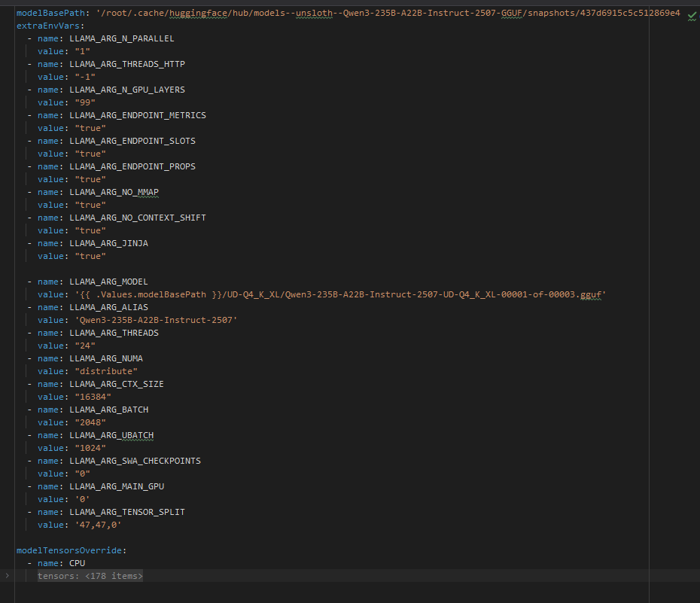Click LLAMA_ARG_N_GPU_LAYERS text
This screenshot has width=700, height=603.
127,90
